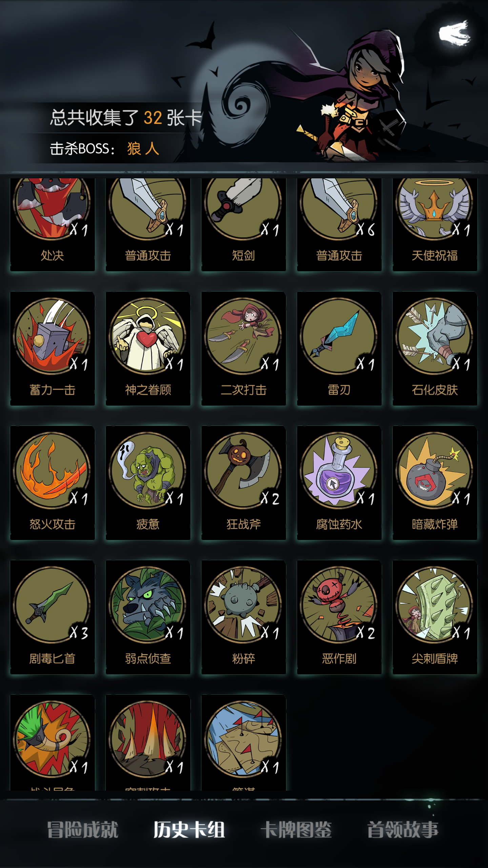Tap the 腐蚀药水 potion card

(339, 482)
